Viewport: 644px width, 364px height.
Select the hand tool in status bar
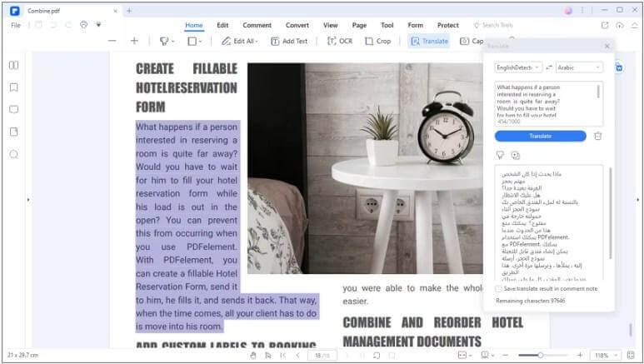pos(253,356)
